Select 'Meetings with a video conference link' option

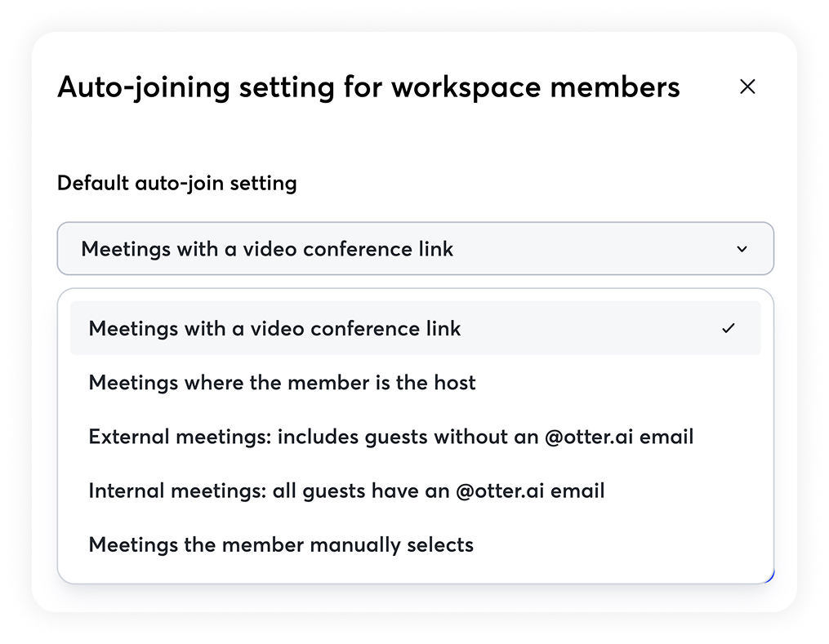pos(274,329)
